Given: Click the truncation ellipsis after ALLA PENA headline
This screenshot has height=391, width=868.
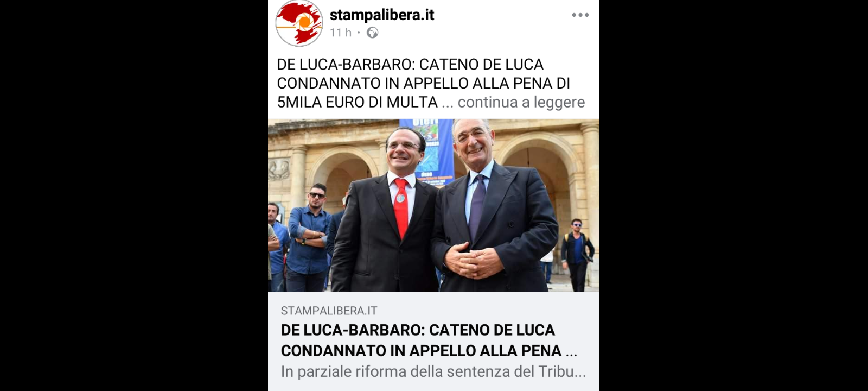Looking at the screenshot, I should 571,352.
